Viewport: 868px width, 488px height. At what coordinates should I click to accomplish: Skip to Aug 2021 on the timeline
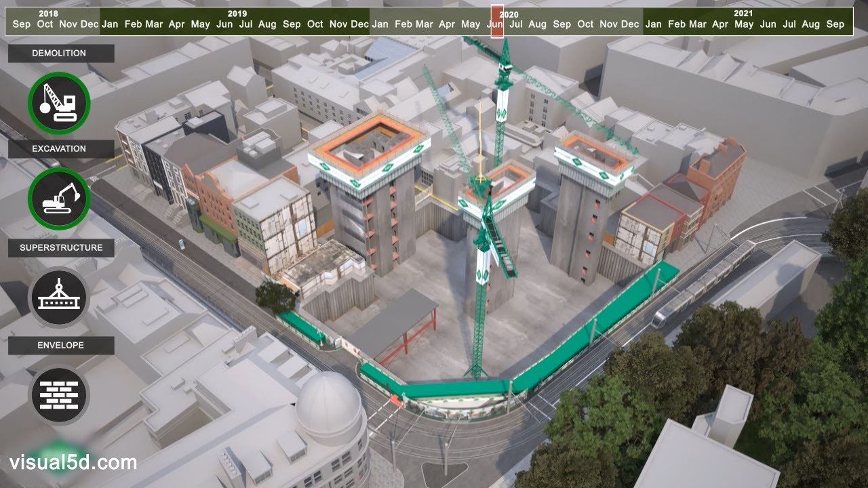click(x=811, y=24)
